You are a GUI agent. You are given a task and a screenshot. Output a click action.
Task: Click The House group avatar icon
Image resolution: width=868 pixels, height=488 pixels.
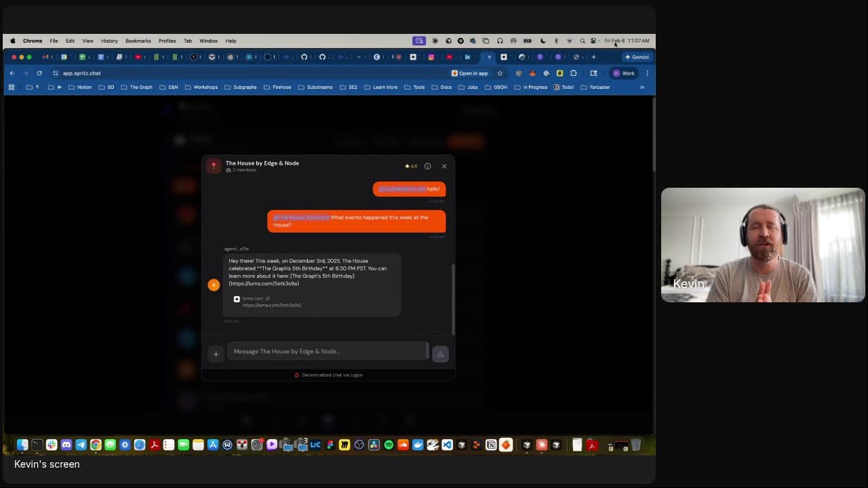tap(214, 166)
